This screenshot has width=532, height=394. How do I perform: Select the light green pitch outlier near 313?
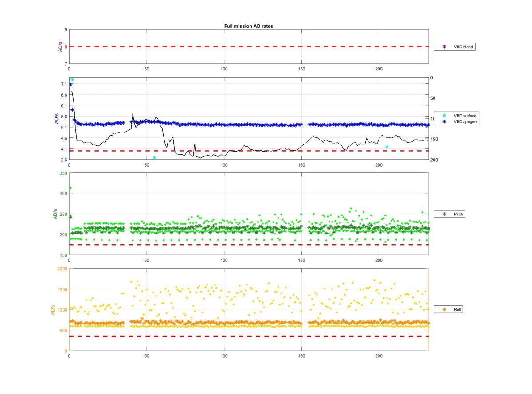[x=70, y=188]
